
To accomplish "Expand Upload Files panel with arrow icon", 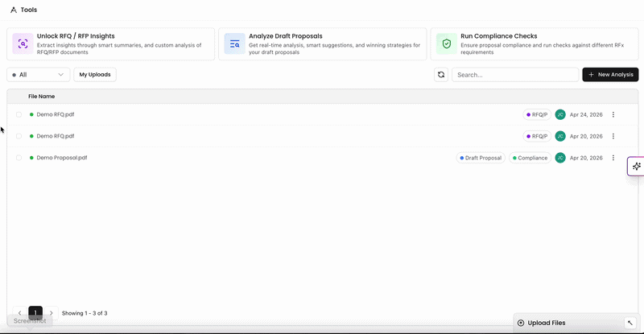I will point(630,323).
